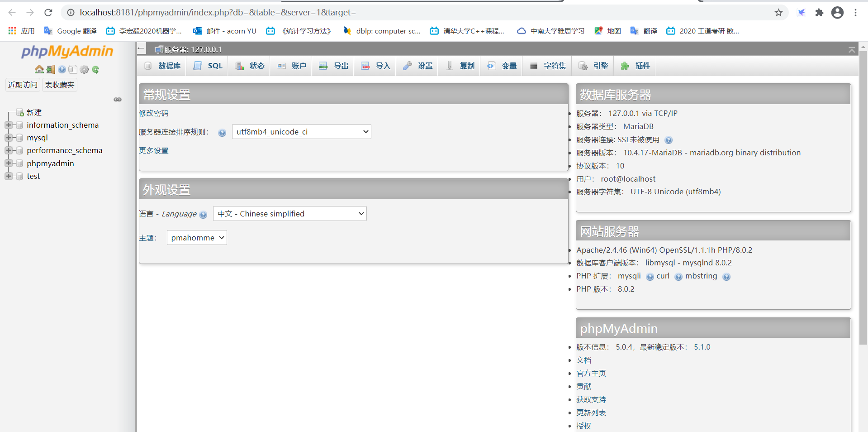
Task: Switch to the SQL tab
Action: coord(208,66)
